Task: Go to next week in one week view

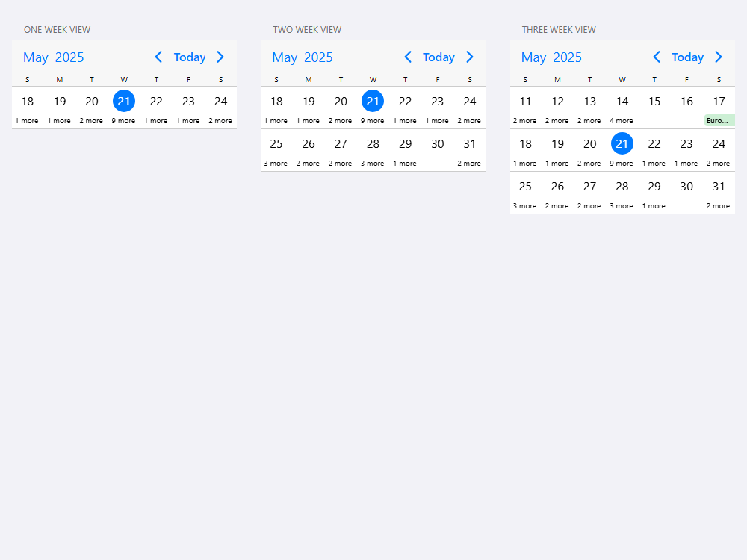Action: click(x=220, y=57)
